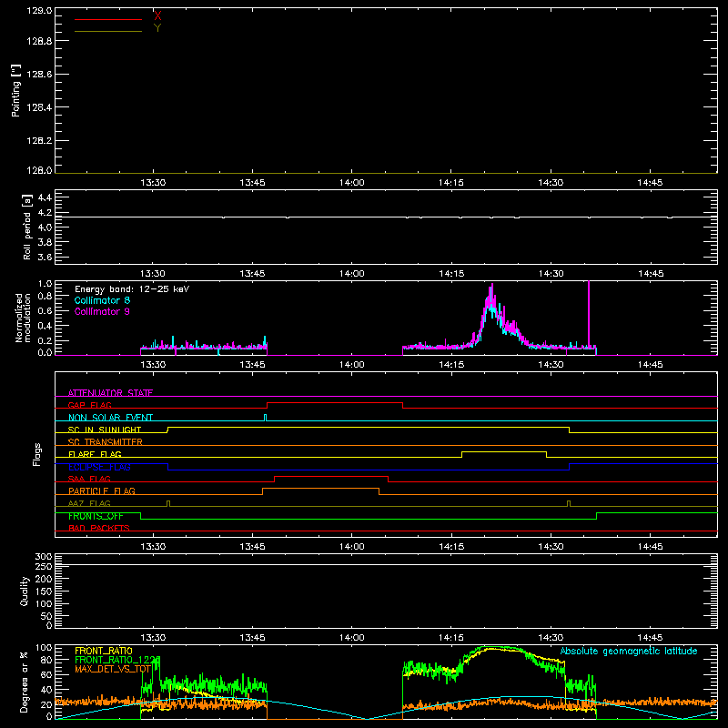Click the white Quality line at 255
This screenshot has height=728, width=728.
[x=386, y=565]
